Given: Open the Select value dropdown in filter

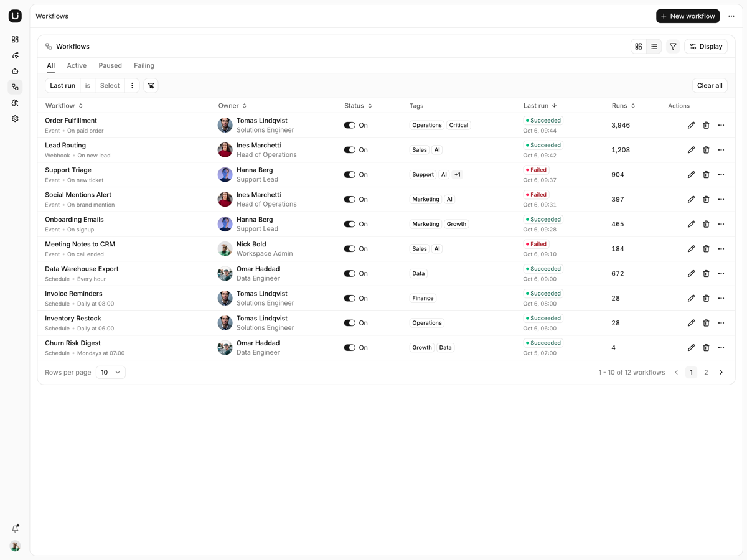Looking at the screenshot, I should pos(110,86).
